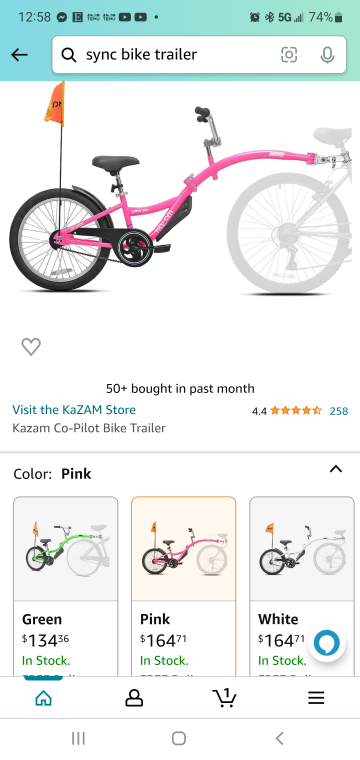Select the Green color option
This screenshot has height=760, width=360.
(x=65, y=586)
